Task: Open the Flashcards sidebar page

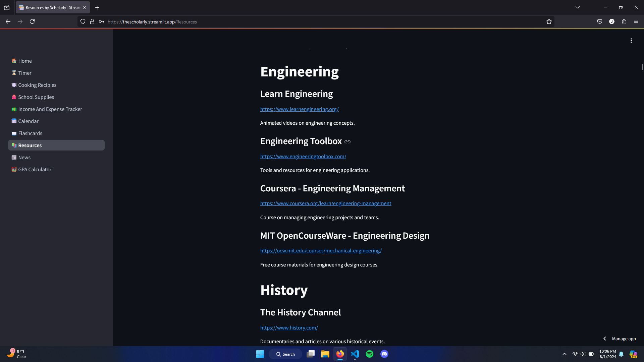Action: click(x=30, y=133)
